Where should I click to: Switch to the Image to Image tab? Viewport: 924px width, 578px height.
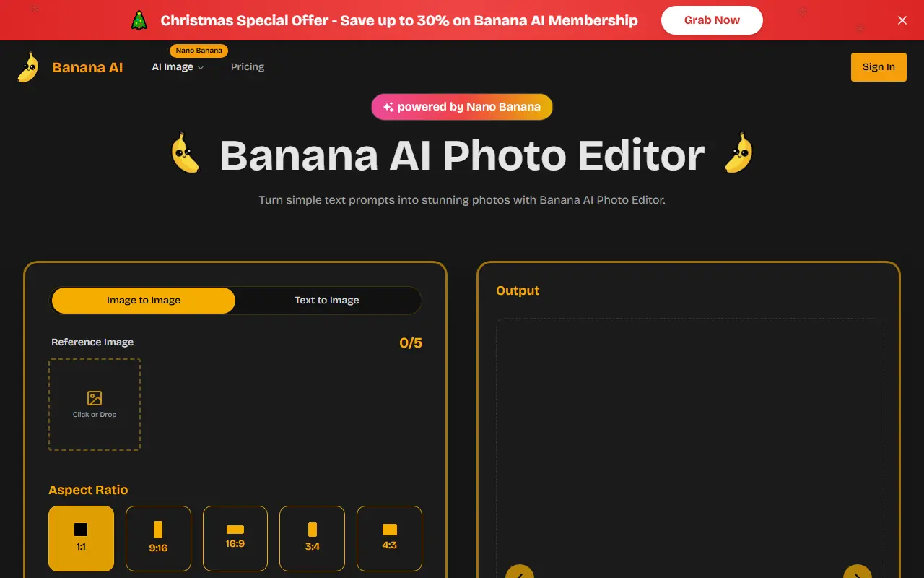[x=143, y=300]
